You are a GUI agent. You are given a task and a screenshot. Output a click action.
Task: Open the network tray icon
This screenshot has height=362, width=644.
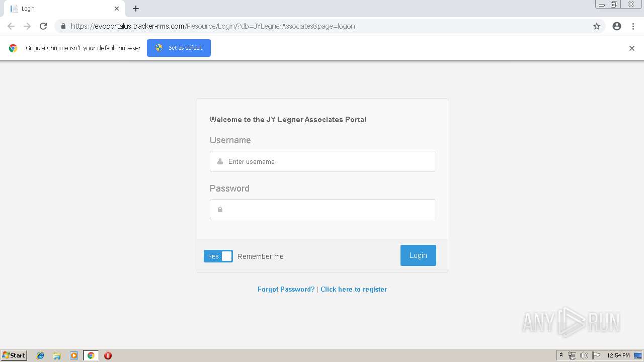pyautogui.click(x=572, y=355)
